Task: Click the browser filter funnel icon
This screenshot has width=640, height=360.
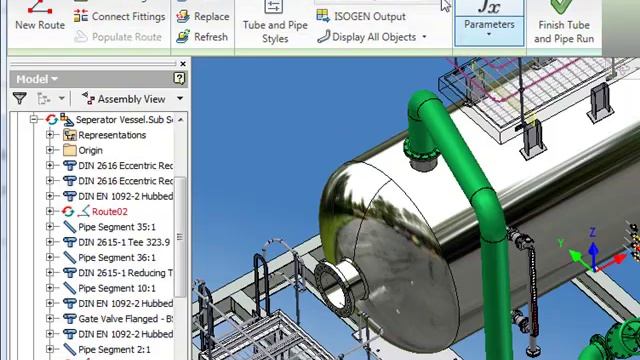Action: pyautogui.click(x=20, y=98)
